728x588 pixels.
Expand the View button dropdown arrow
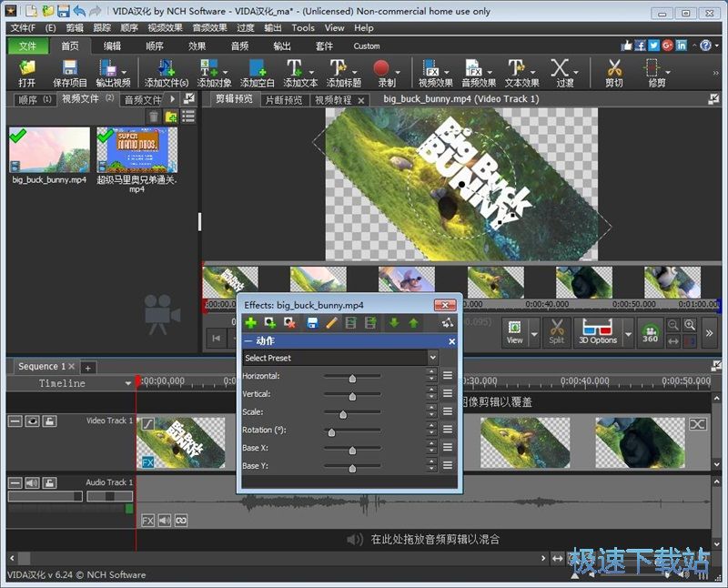[534, 333]
